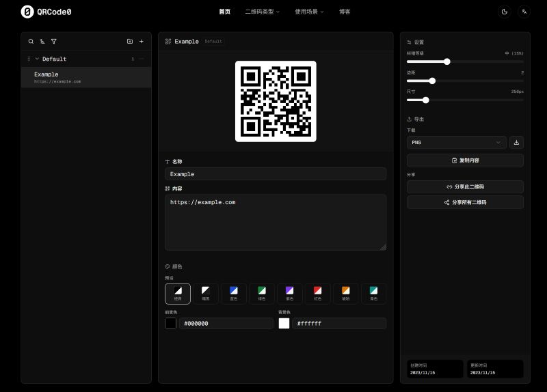The image size is (547, 392).
Task: Click the foreground hex field #000000
Action: tap(226, 323)
